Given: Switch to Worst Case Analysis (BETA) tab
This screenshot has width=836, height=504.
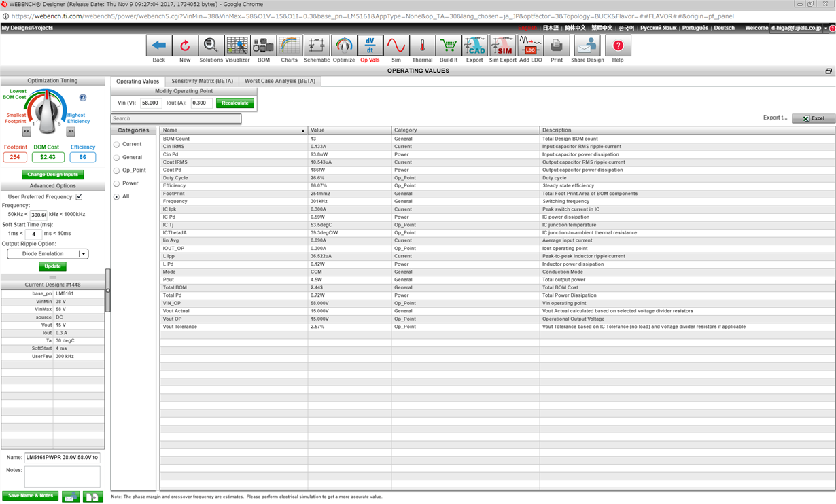Looking at the screenshot, I should (x=280, y=81).
